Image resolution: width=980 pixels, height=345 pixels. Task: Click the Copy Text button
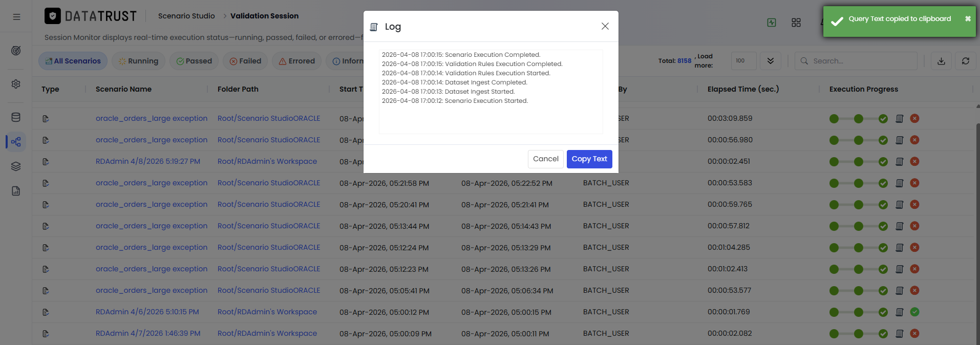[589, 159]
